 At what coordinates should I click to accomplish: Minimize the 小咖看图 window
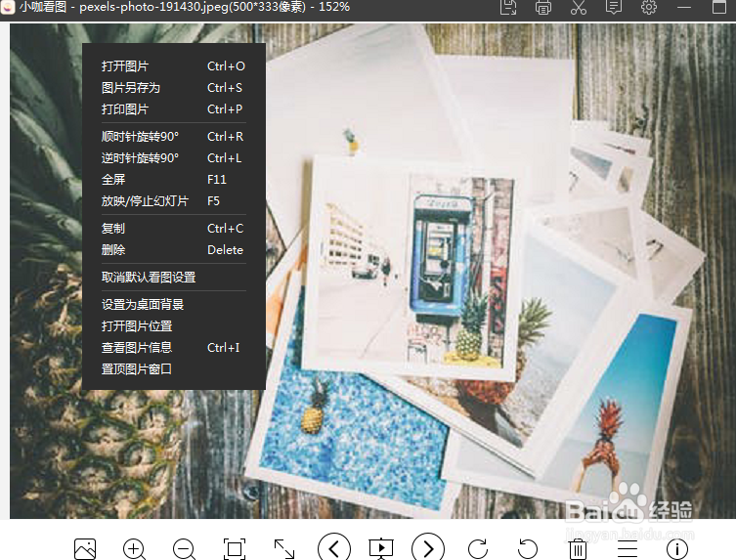click(x=684, y=8)
